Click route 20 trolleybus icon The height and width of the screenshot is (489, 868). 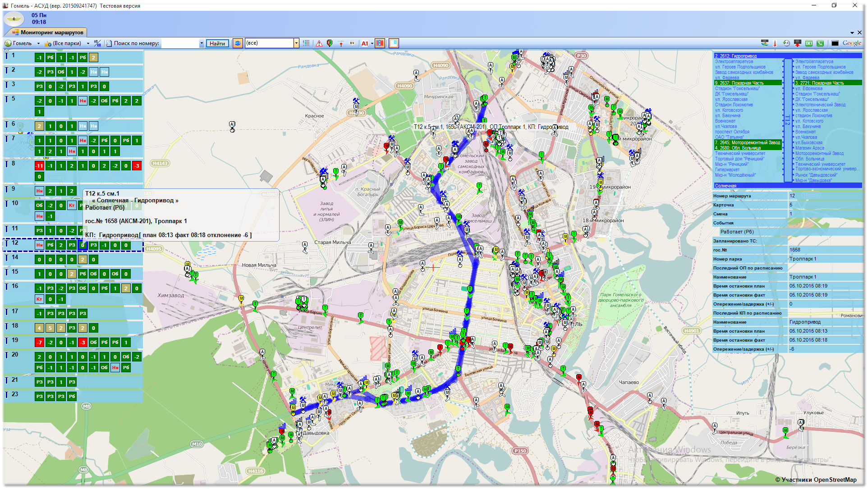7,355
